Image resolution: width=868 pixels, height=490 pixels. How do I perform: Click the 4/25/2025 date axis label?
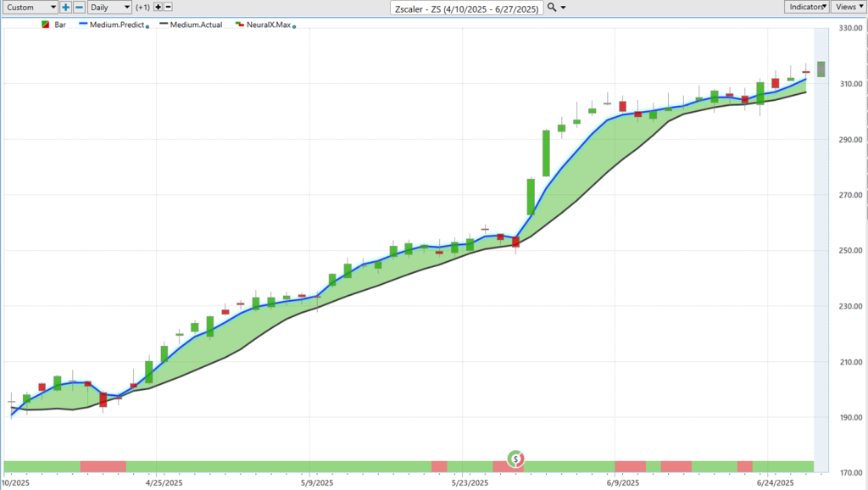[x=164, y=483]
